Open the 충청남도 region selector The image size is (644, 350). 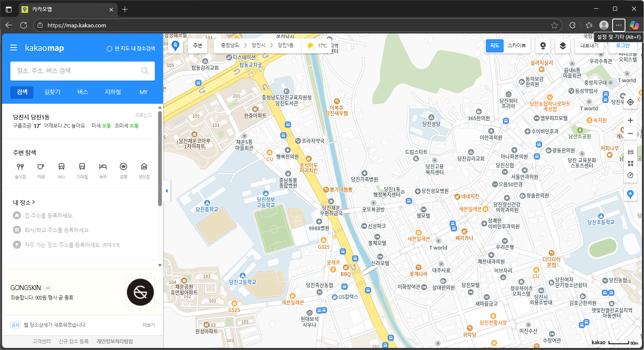[230, 45]
